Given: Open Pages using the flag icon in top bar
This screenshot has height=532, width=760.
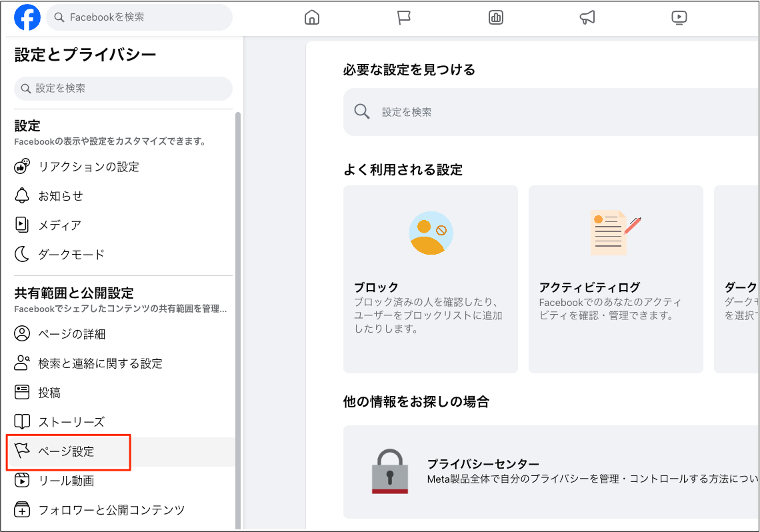Looking at the screenshot, I should click(404, 17).
